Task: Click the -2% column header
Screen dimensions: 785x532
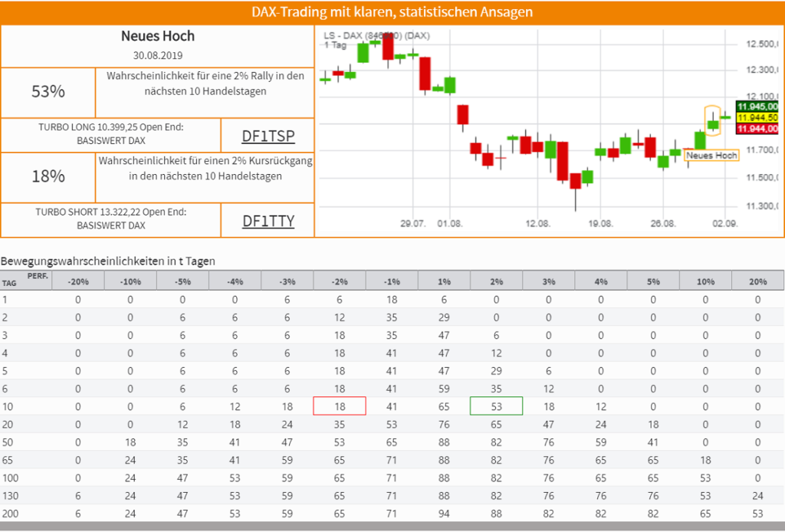Action: pos(340,281)
